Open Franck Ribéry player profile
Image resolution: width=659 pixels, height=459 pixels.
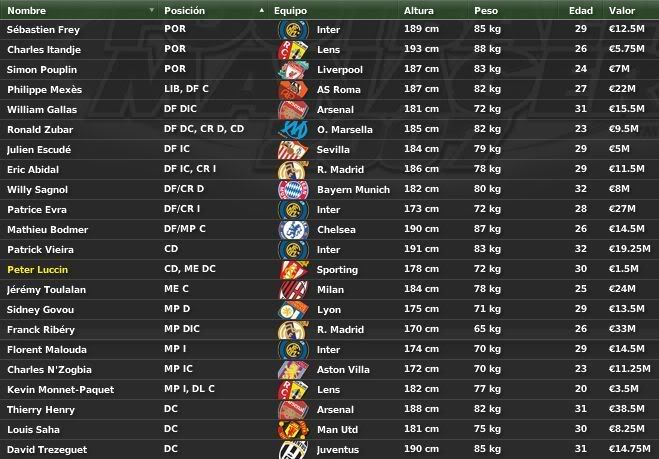tap(41, 330)
